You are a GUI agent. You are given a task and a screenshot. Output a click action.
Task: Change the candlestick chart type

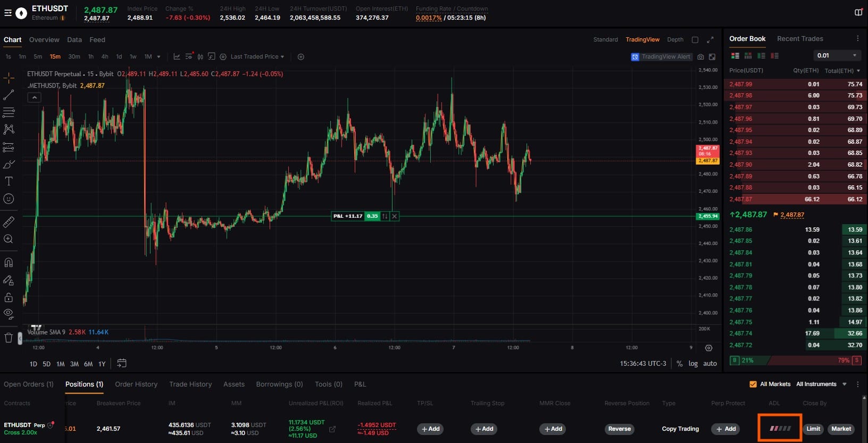pyautogui.click(x=201, y=56)
